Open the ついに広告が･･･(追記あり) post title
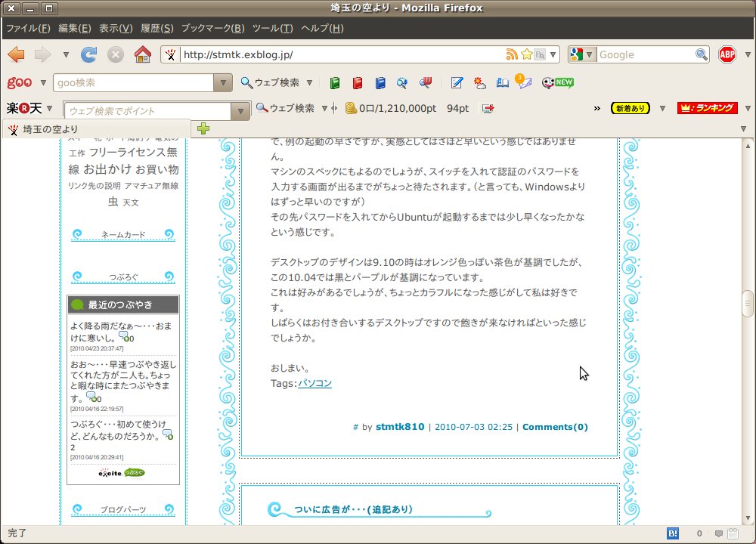 353,509
